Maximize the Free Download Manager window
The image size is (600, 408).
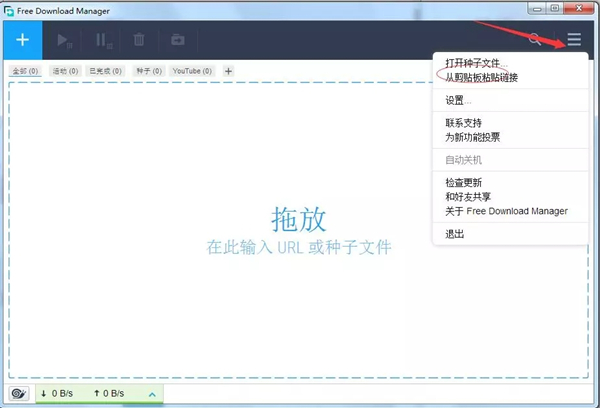click(555, 8)
